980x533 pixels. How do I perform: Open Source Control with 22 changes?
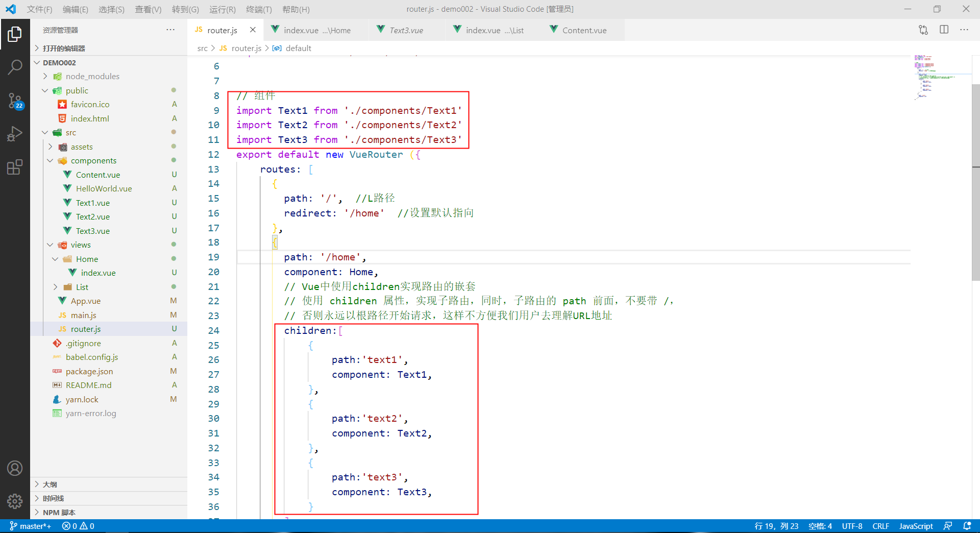tap(15, 101)
